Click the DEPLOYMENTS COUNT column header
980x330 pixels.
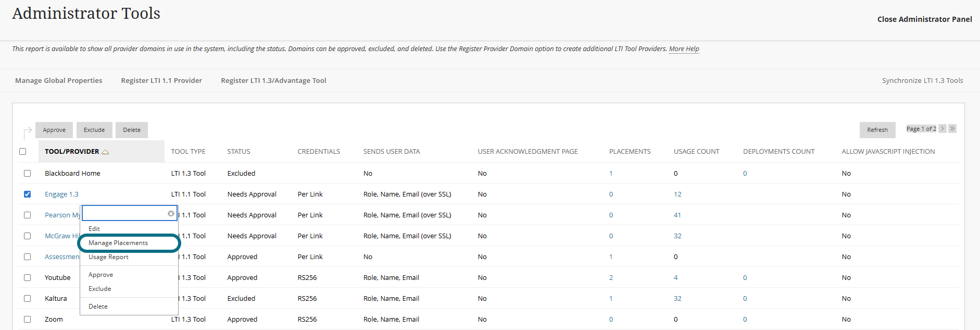click(778, 152)
